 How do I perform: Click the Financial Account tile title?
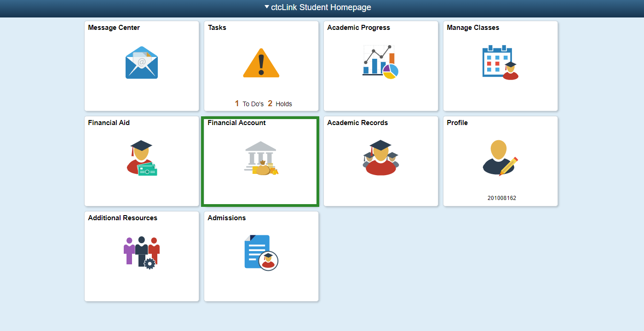tap(237, 123)
